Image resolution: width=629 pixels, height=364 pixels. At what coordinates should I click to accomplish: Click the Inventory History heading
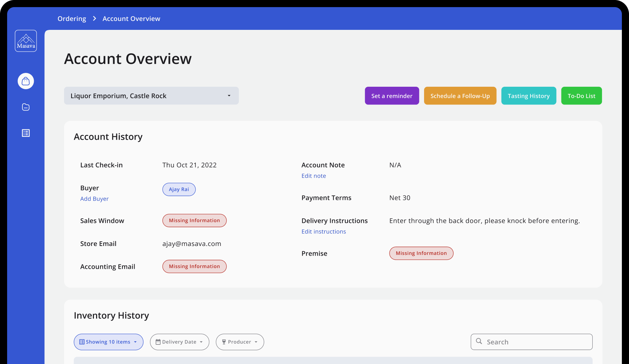pos(111,316)
